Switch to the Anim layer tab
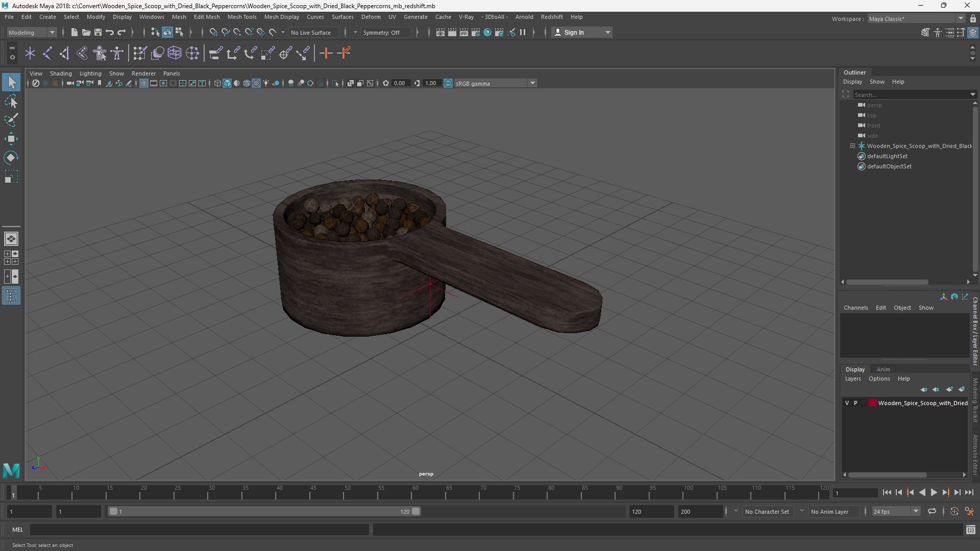Screen dimensions: 980x551 tap(883, 369)
